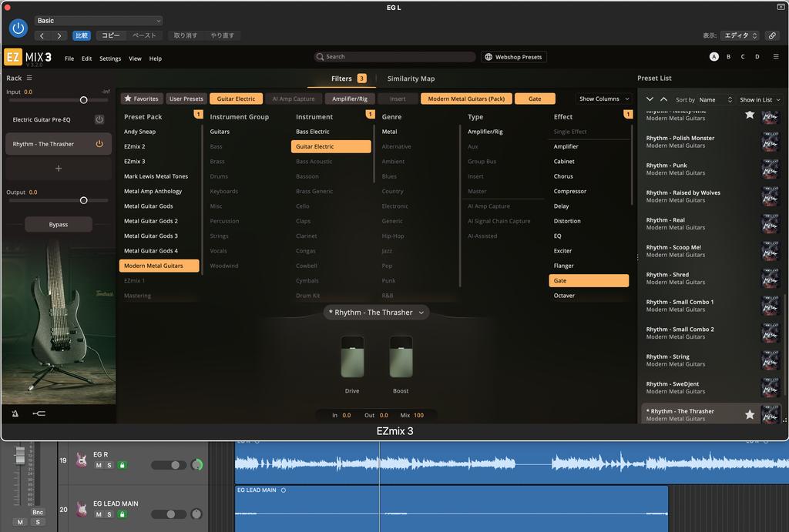Open the View menu

tap(135, 59)
